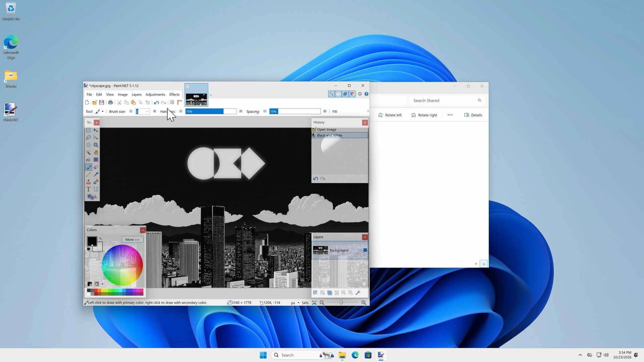
Task: Click the Undo arrow in toolbar
Action: click(x=156, y=103)
